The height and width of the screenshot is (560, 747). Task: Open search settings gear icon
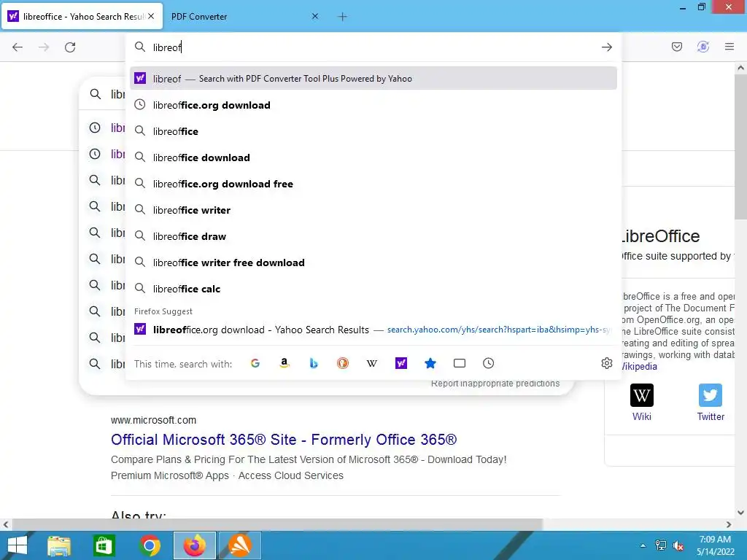[606, 363]
